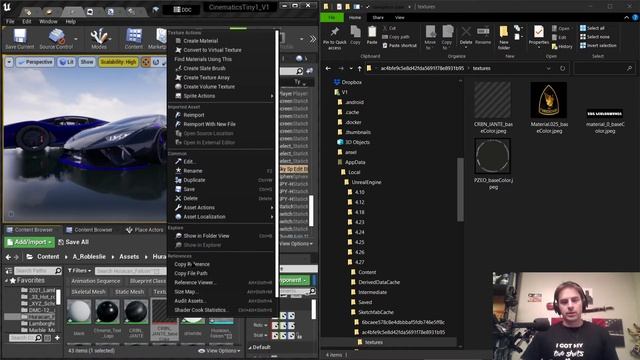
Task: Open the PZEO_baseColor.jpeg file
Action: point(493,164)
